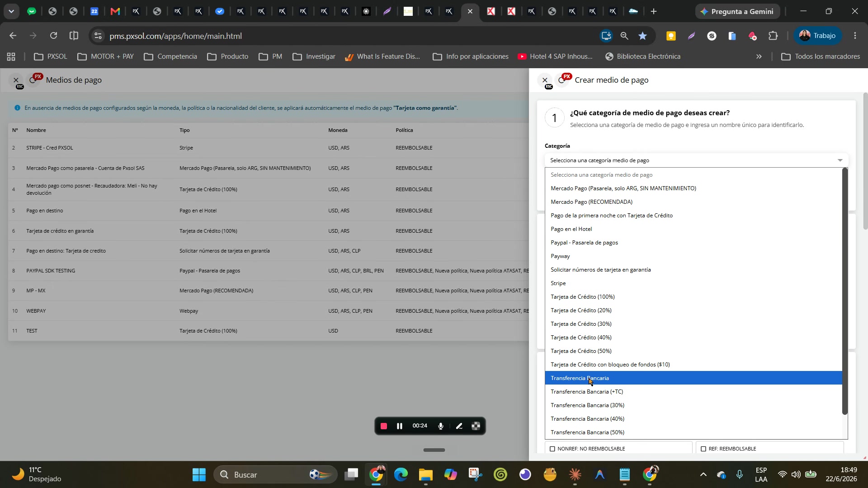Open the weather widget showing 11°C

pos(36,474)
